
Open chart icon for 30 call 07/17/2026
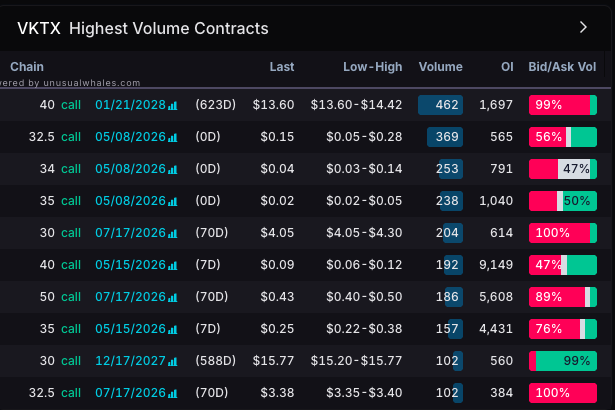pos(173,233)
